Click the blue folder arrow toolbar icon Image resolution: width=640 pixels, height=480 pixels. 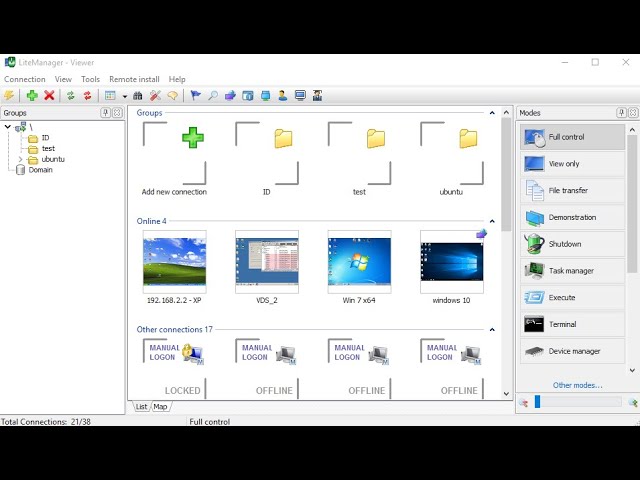(x=230, y=96)
